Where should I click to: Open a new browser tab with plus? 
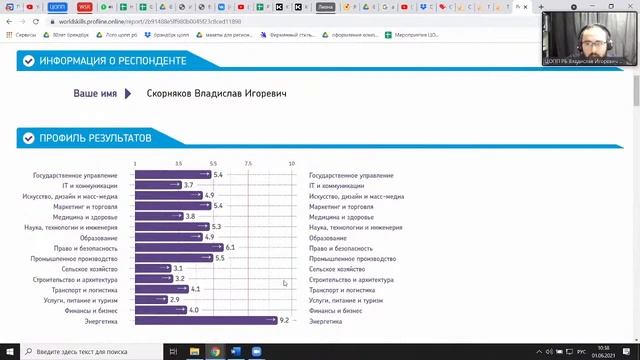(x=541, y=7)
